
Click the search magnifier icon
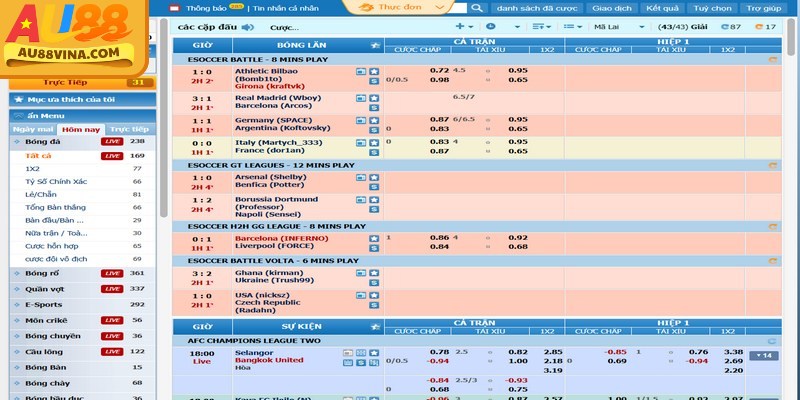pyautogui.click(x=477, y=8)
